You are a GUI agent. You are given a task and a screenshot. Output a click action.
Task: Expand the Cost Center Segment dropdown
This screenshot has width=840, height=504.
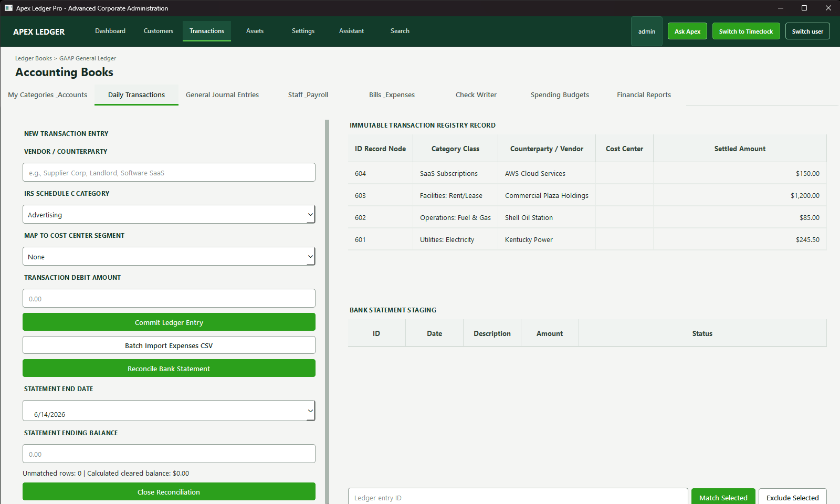point(169,257)
